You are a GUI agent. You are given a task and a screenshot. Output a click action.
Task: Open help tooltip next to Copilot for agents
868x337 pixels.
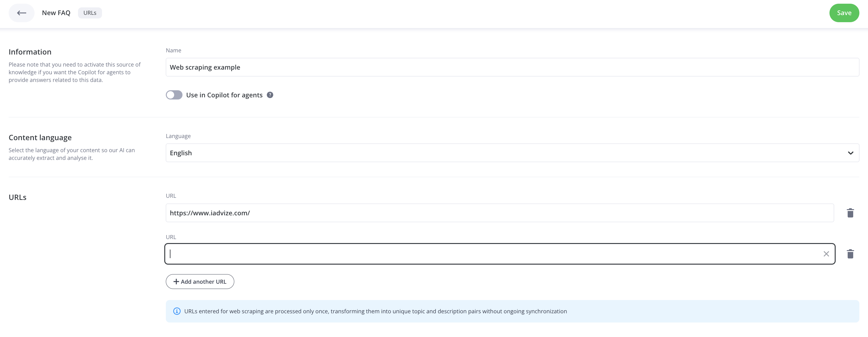point(270,95)
